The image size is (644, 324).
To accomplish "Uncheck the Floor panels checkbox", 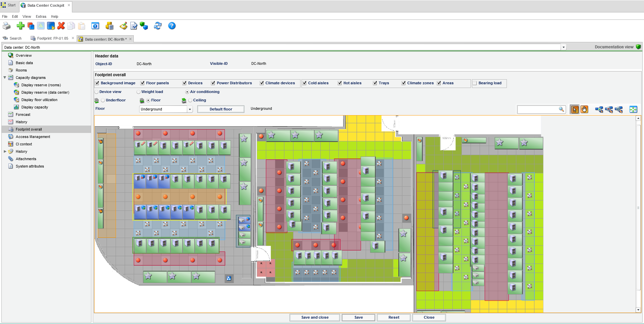I will (143, 83).
